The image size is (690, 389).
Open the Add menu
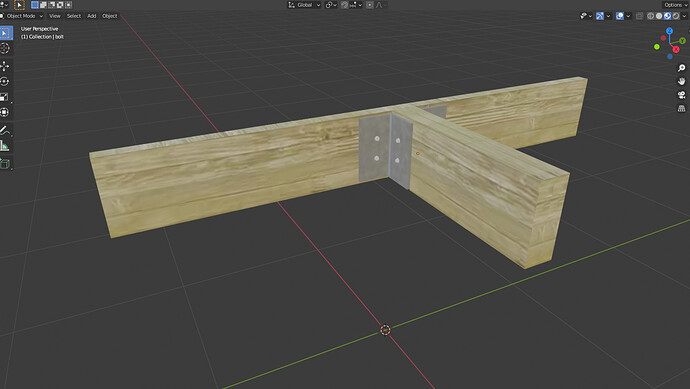92,16
